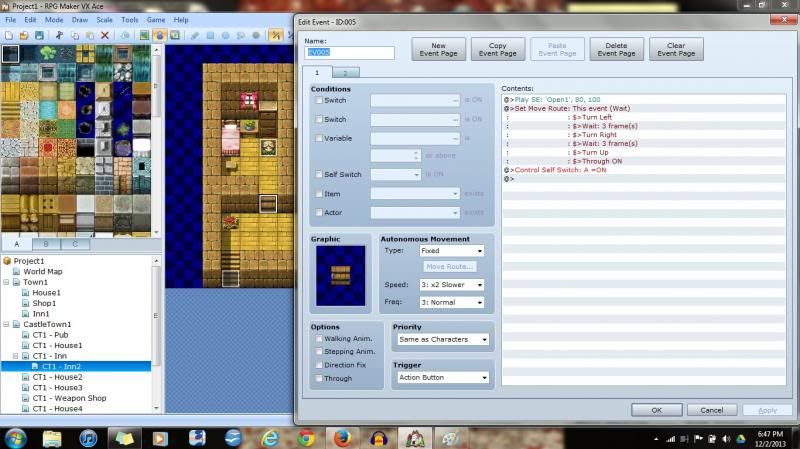Enable the Self Switch condition checkbox

(x=319, y=174)
